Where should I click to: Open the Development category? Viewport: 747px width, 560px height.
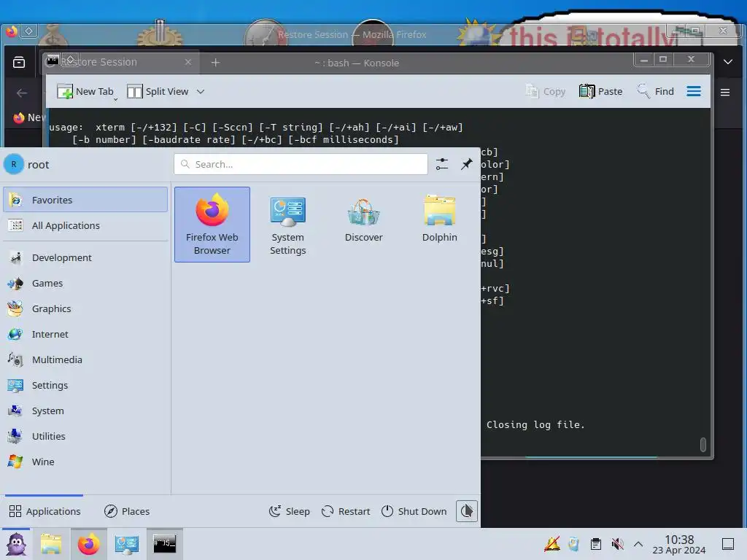85,257
